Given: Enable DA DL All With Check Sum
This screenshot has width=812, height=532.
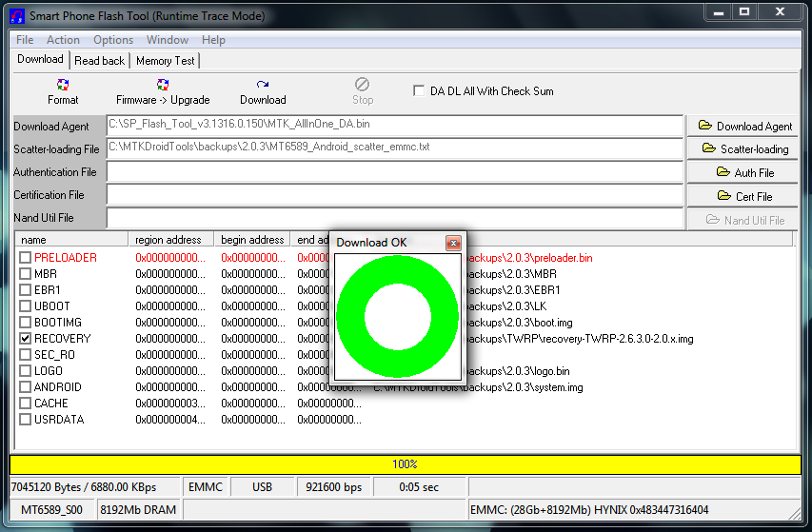Looking at the screenshot, I should 419,91.
